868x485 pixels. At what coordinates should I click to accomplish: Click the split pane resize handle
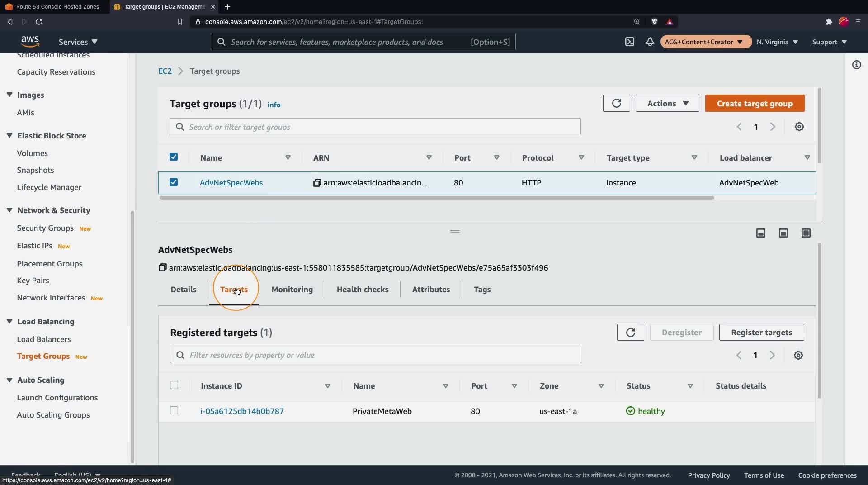click(x=455, y=231)
